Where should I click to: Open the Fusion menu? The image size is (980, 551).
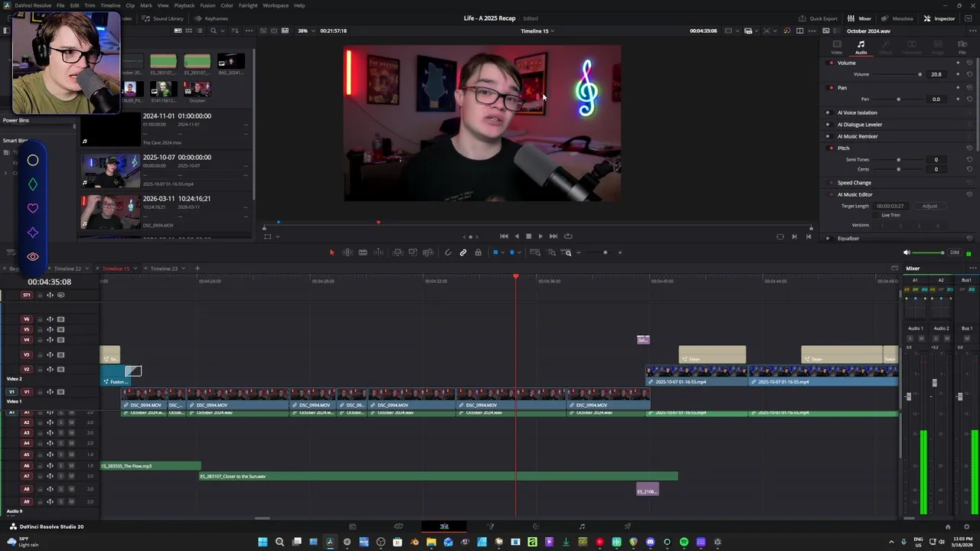(207, 5)
